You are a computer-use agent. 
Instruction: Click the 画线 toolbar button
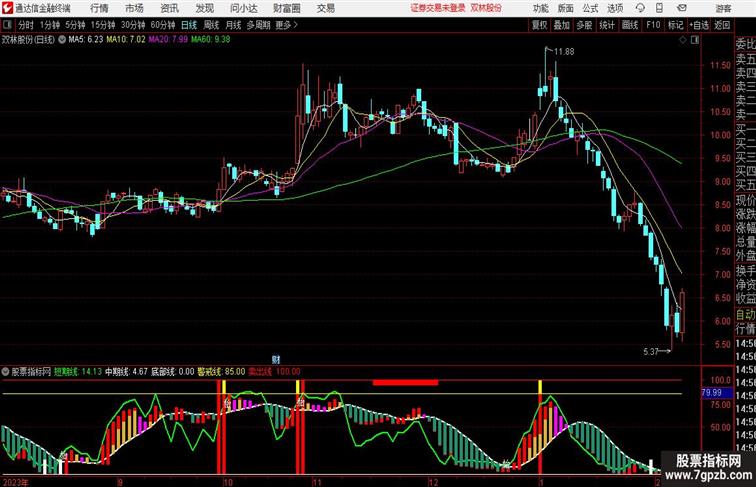(x=630, y=25)
